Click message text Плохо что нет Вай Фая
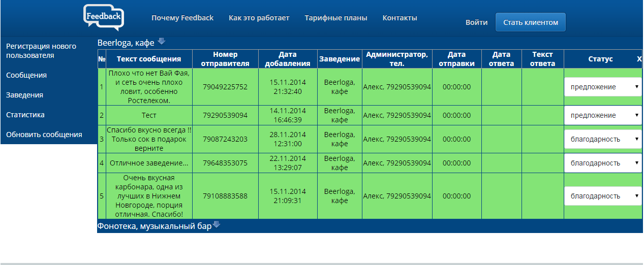644x265 pixels. click(x=149, y=87)
